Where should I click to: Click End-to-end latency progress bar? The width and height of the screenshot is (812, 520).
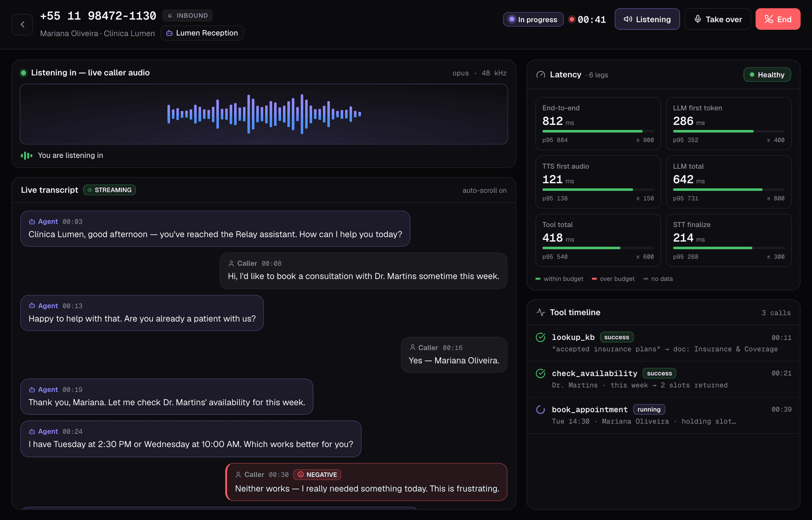(x=598, y=131)
